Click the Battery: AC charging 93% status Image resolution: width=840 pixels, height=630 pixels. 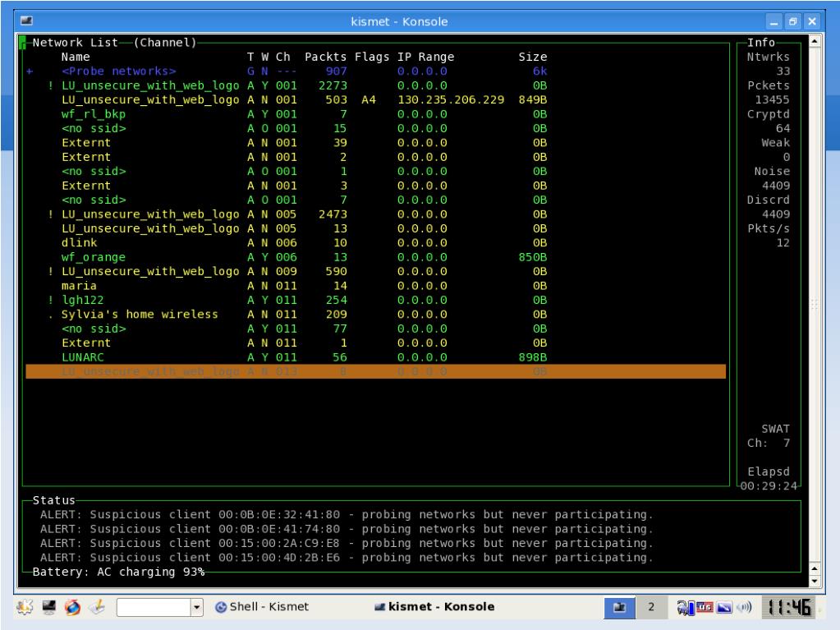118,572
